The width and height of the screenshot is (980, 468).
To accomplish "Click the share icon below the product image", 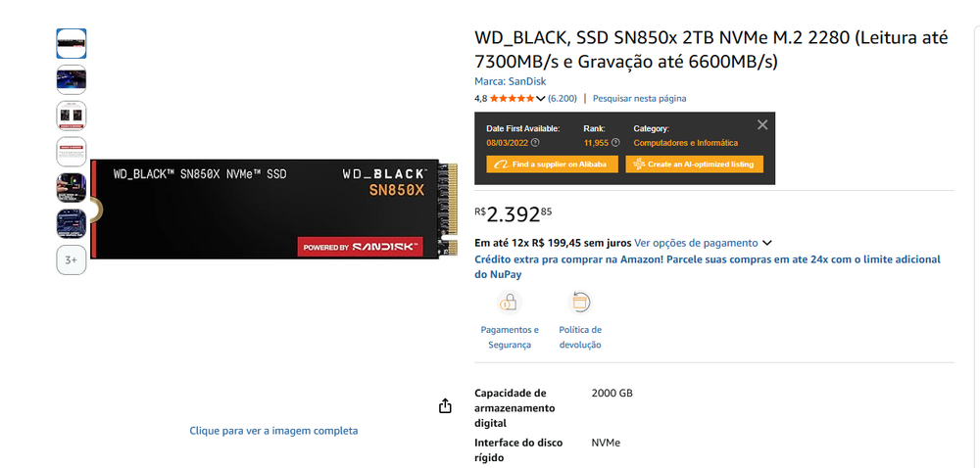I will [x=445, y=405].
